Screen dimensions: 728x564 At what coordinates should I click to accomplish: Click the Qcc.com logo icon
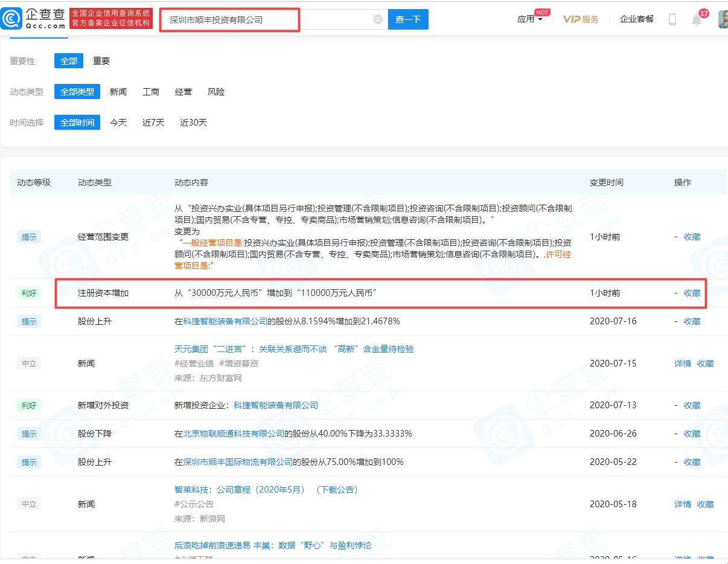point(12,19)
